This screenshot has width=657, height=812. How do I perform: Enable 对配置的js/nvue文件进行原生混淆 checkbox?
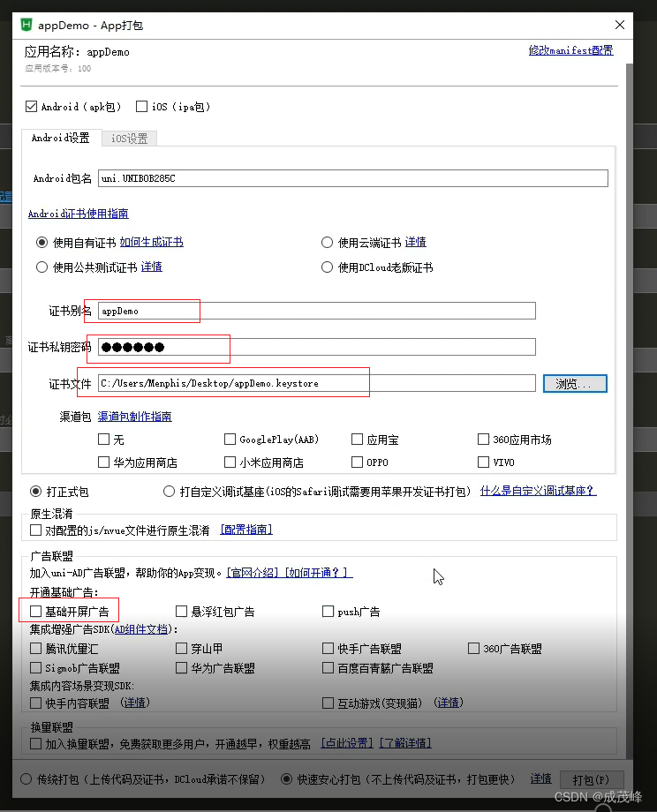tap(35, 530)
